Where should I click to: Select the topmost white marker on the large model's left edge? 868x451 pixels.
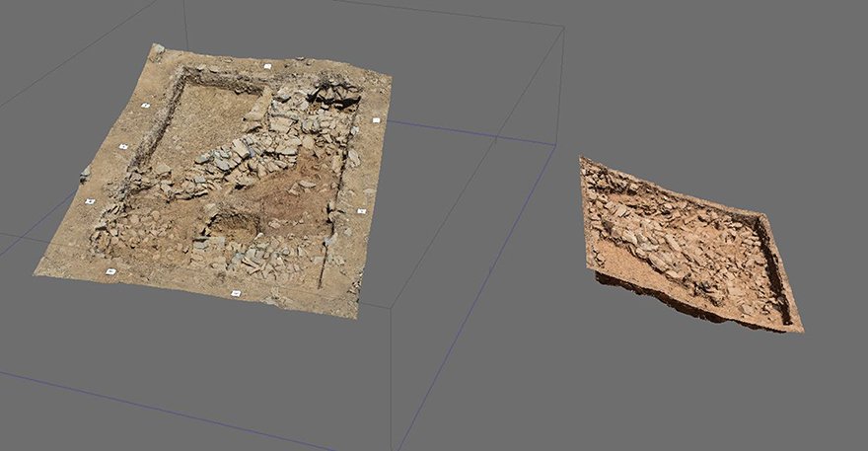[x=145, y=105]
